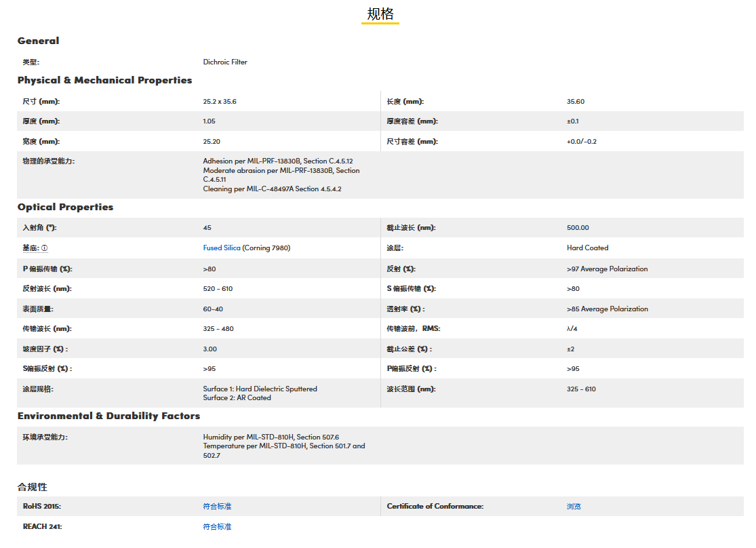Click the 合规性 section heading

point(33,487)
